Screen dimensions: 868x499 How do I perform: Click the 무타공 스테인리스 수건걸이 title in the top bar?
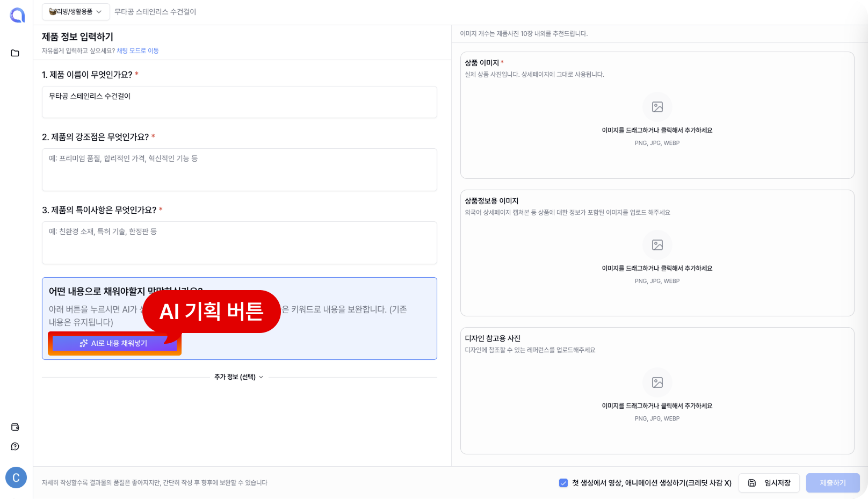tap(155, 12)
